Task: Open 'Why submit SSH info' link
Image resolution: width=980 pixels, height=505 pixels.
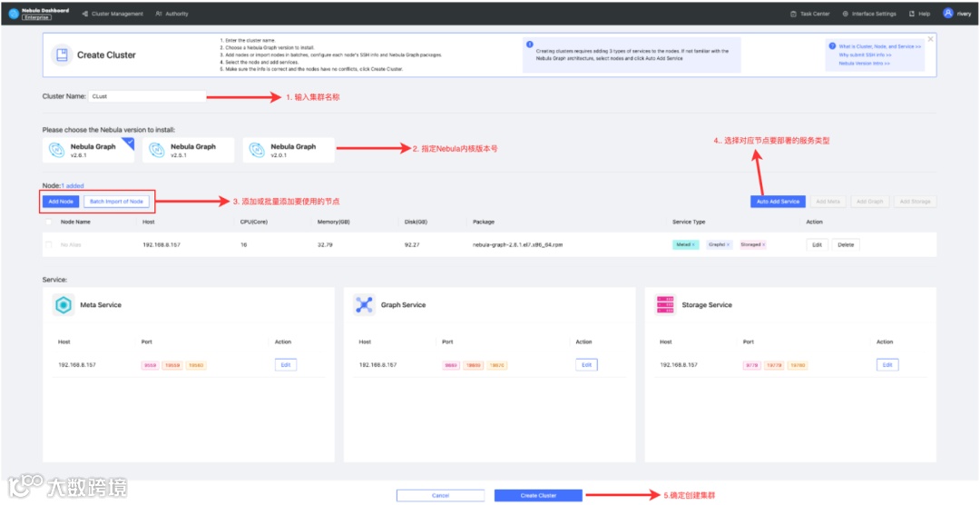Action: [865, 55]
